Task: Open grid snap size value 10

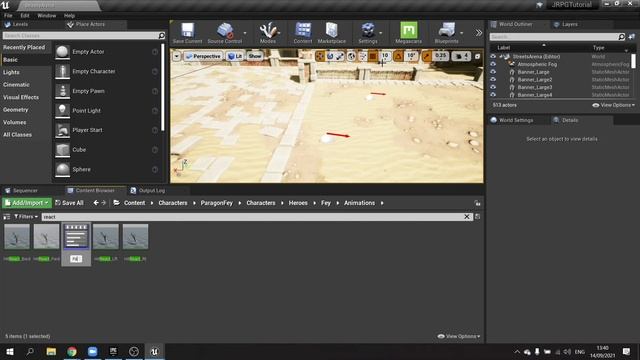Action: tap(384, 56)
